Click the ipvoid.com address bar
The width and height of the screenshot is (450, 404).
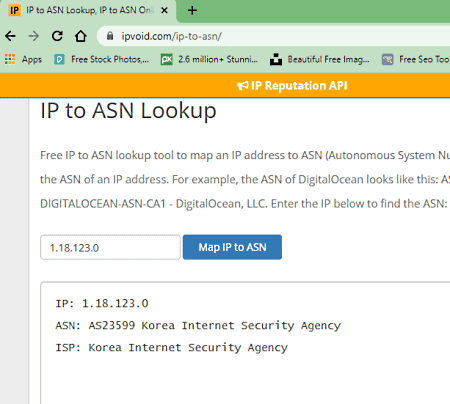click(273, 36)
